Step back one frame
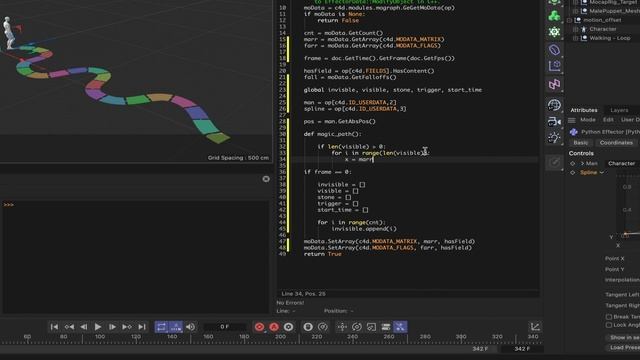This screenshot has width=640, height=360. pyautogui.click(x=84, y=327)
